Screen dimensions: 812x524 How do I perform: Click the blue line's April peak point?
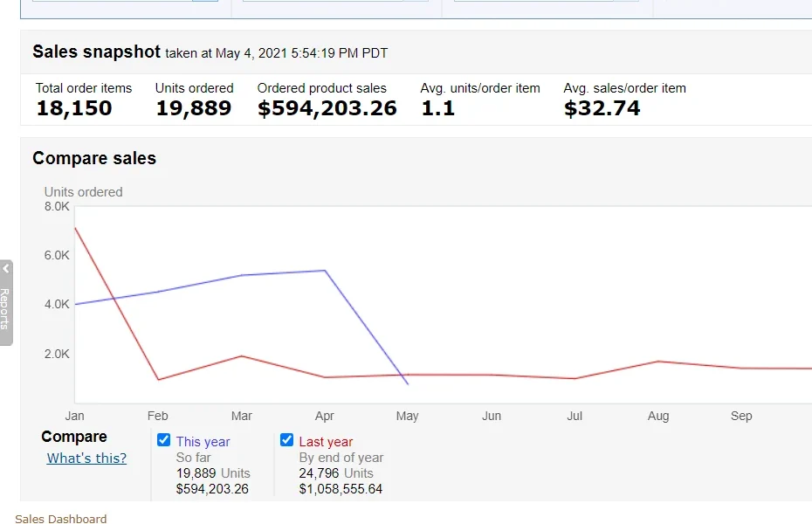tap(325, 271)
